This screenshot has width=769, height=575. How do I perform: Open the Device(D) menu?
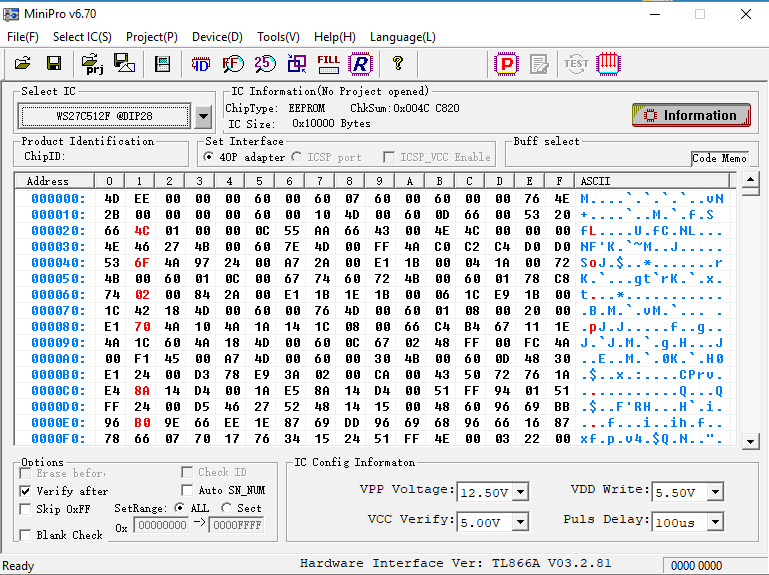point(217,37)
